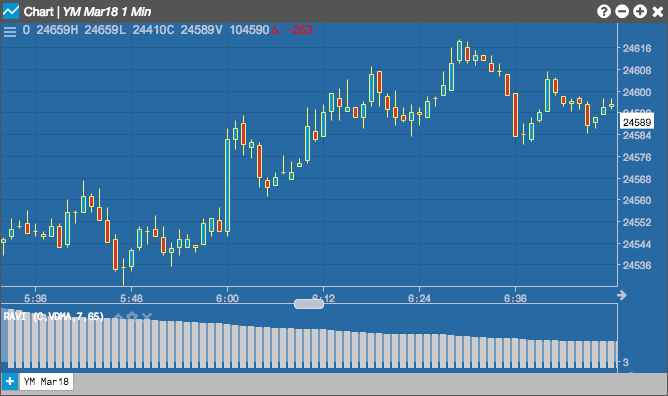
Task: Click the 6:36 time axis label
Action: pyautogui.click(x=515, y=298)
